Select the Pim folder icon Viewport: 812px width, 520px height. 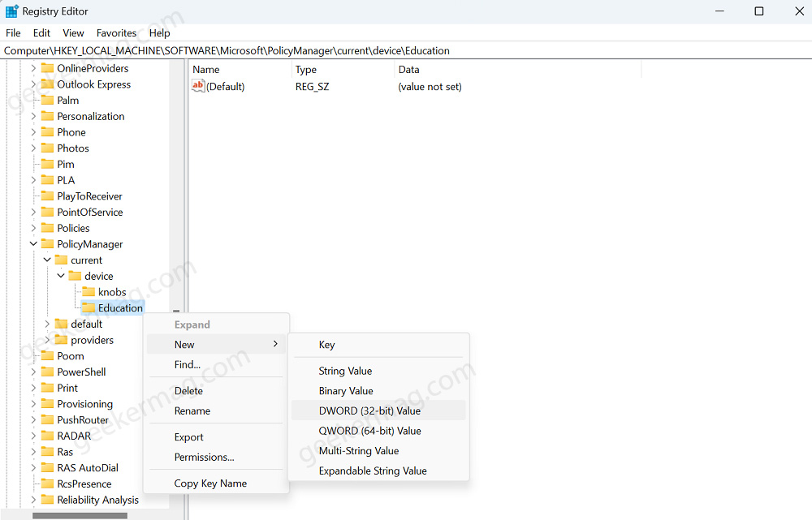(x=48, y=164)
